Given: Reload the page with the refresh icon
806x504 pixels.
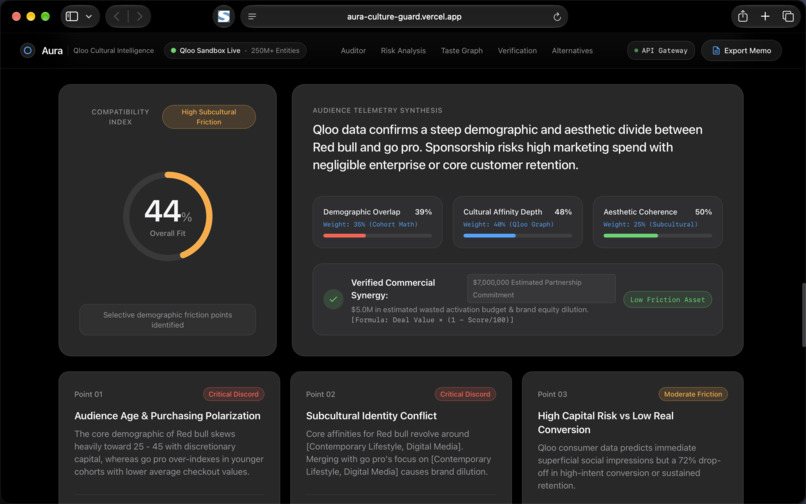Looking at the screenshot, I should pyautogui.click(x=557, y=16).
